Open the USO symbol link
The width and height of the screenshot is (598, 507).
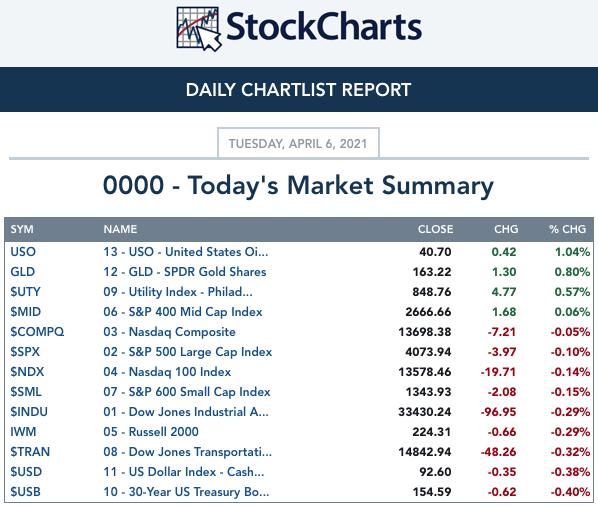pyautogui.click(x=23, y=252)
